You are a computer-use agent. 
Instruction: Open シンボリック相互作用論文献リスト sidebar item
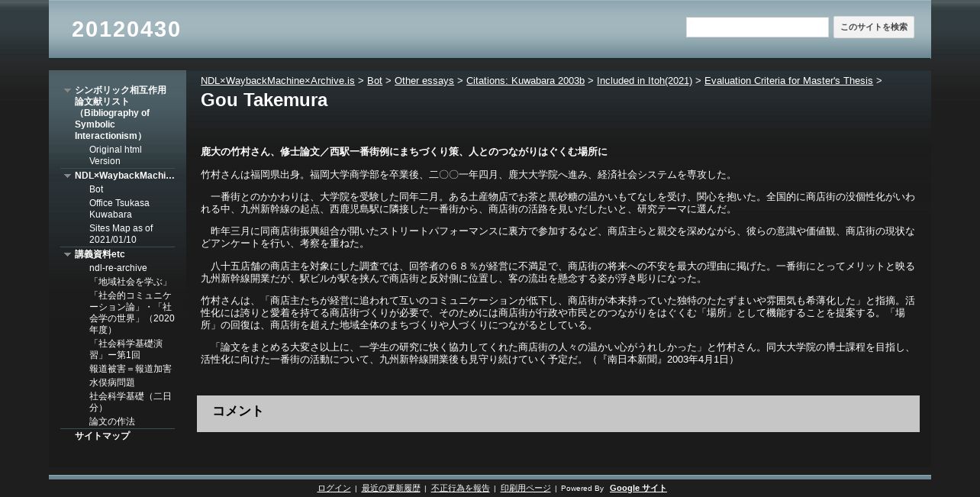tap(121, 113)
